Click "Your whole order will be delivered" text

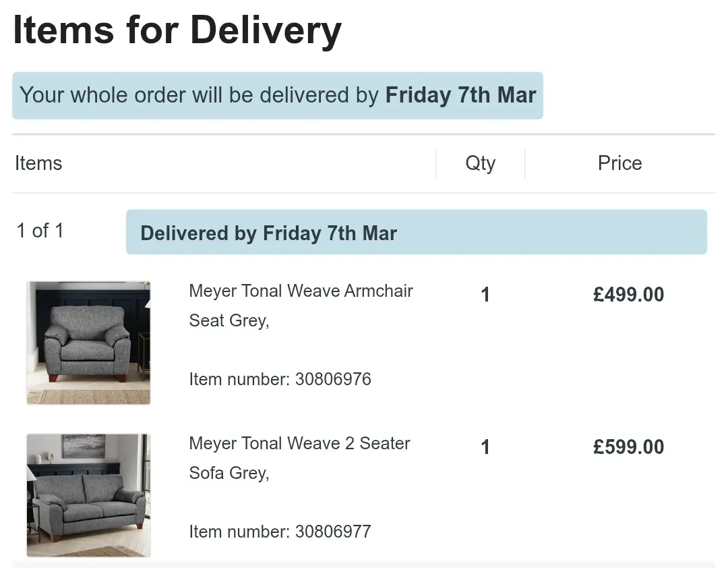[200, 95]
